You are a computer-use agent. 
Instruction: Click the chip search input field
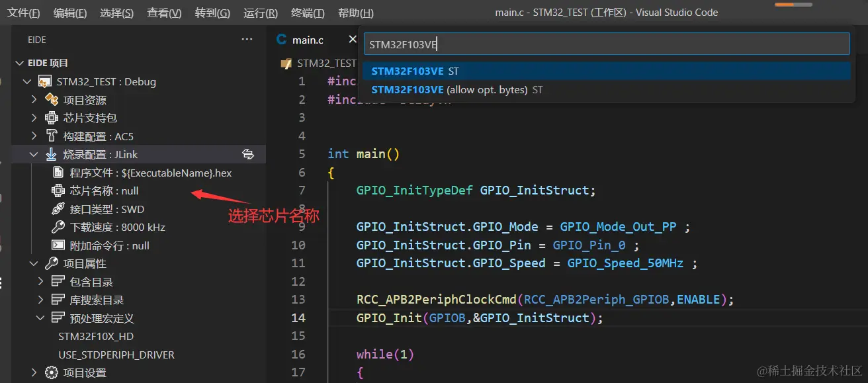(x=607, y=44)
